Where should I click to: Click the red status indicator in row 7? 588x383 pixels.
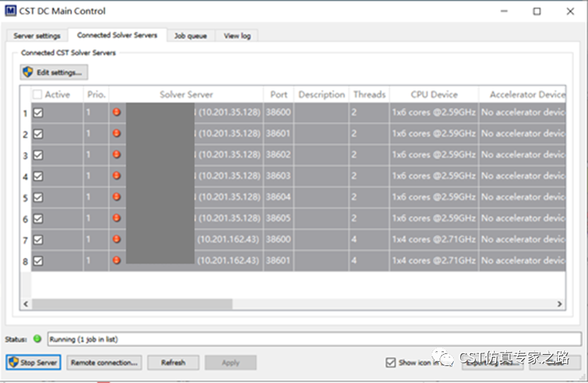click(x=117, y=239)
